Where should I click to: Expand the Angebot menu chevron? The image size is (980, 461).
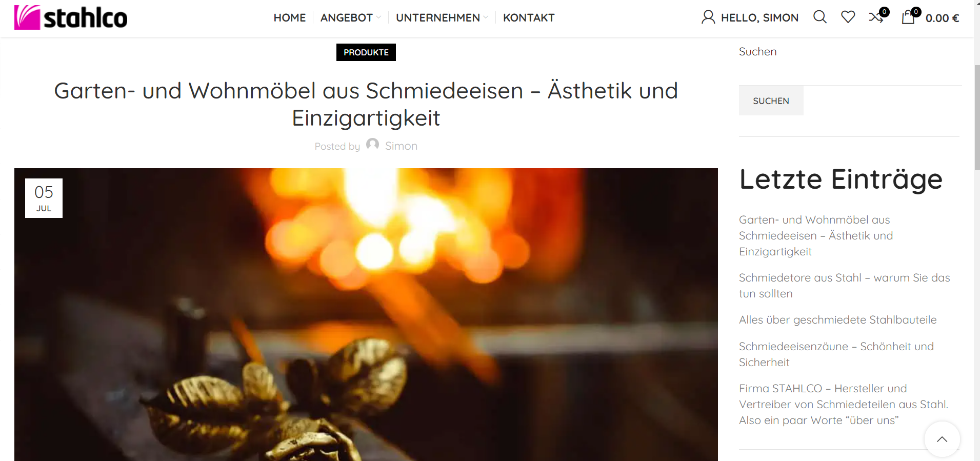[x=378, y=17]
